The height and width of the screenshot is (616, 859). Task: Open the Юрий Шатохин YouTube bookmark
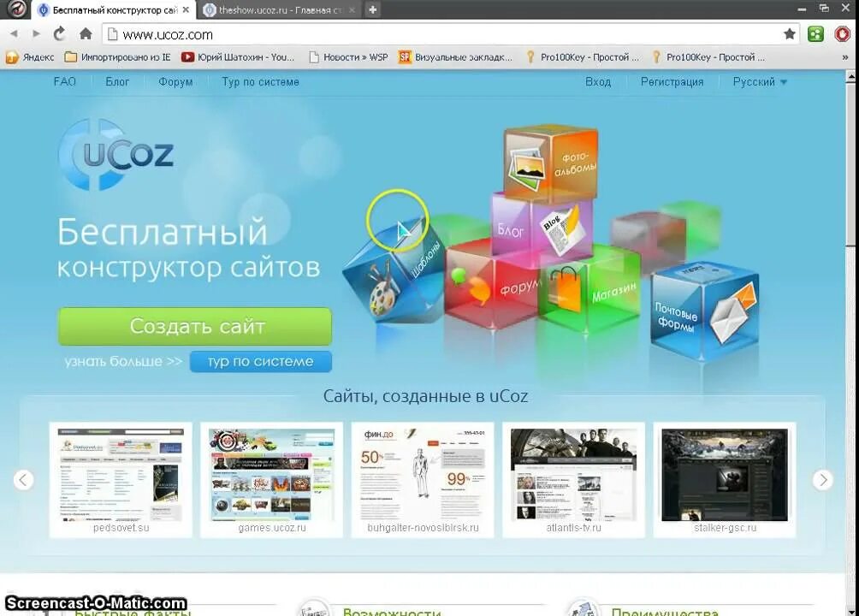click(x=239, y=57)
